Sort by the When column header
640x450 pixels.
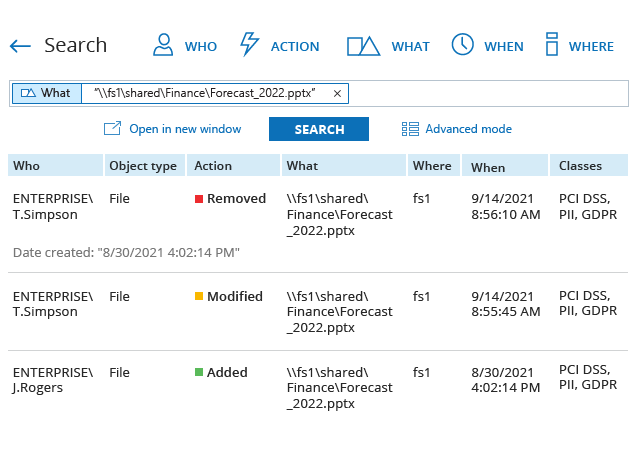point(488,167)
